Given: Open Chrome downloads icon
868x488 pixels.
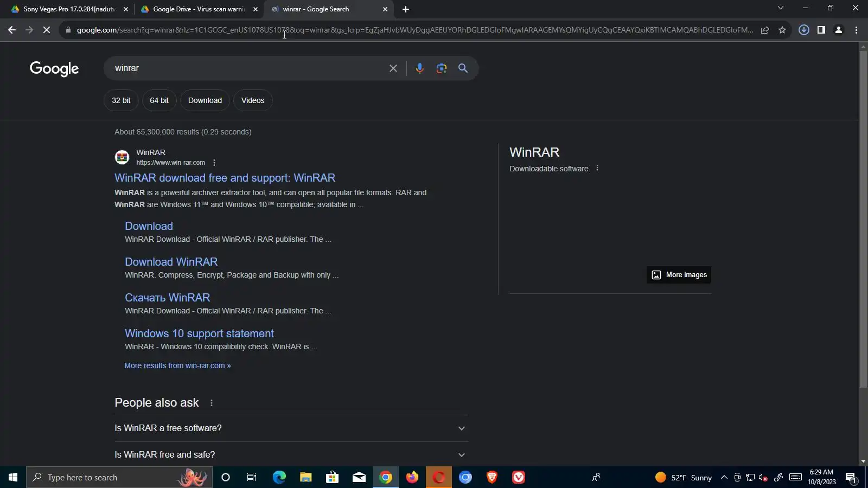Looking at the screenshot, I should pos(804,30).
